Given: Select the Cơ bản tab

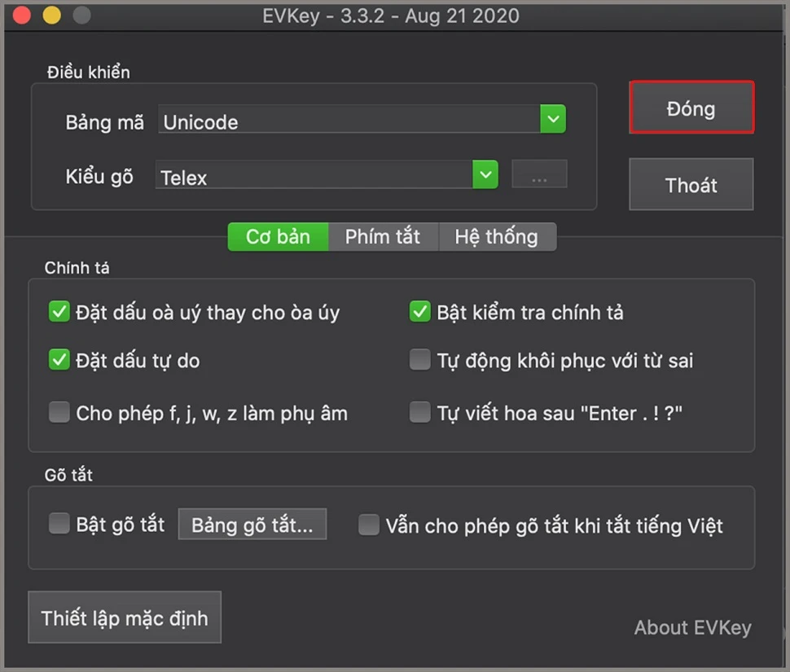Looking at the screenshot, I should [x=278, y=237].
